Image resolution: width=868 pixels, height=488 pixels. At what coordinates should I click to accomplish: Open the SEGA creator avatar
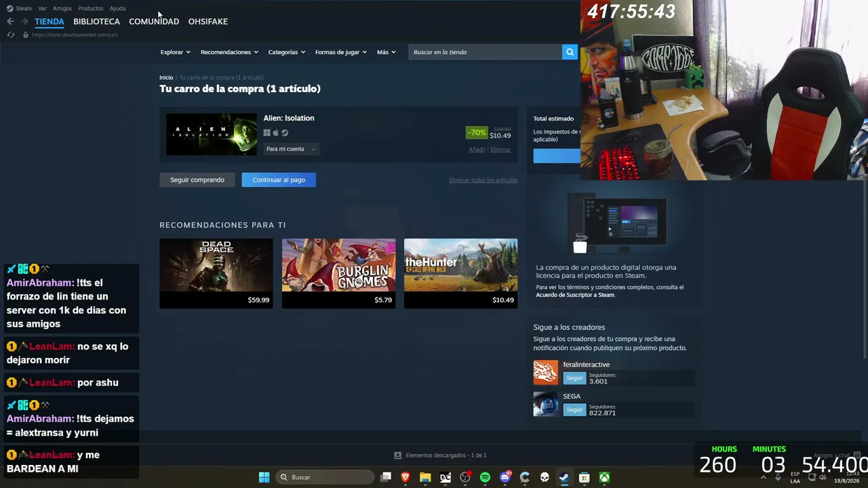(545, 404)
